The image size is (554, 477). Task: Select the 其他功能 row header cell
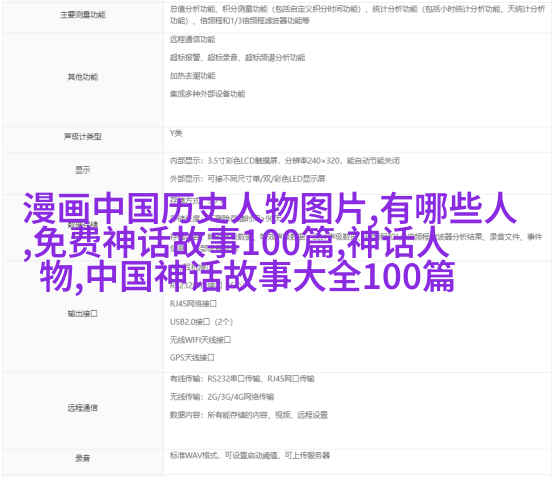(x=83, y=77)
